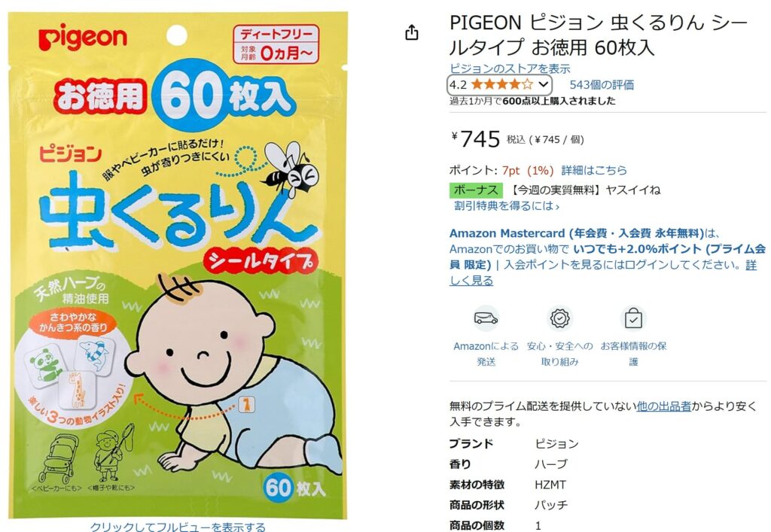Open the 543個の評価 reviews link
This screenshot has width=771, height=532.
click(x=602, y=85)
